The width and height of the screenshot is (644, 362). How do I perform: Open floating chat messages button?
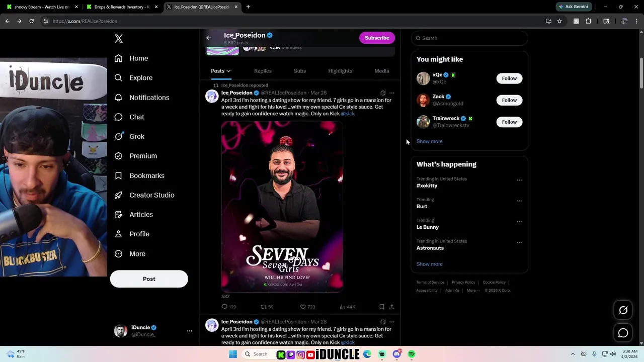pyautogui.click(x=623, y=333)
